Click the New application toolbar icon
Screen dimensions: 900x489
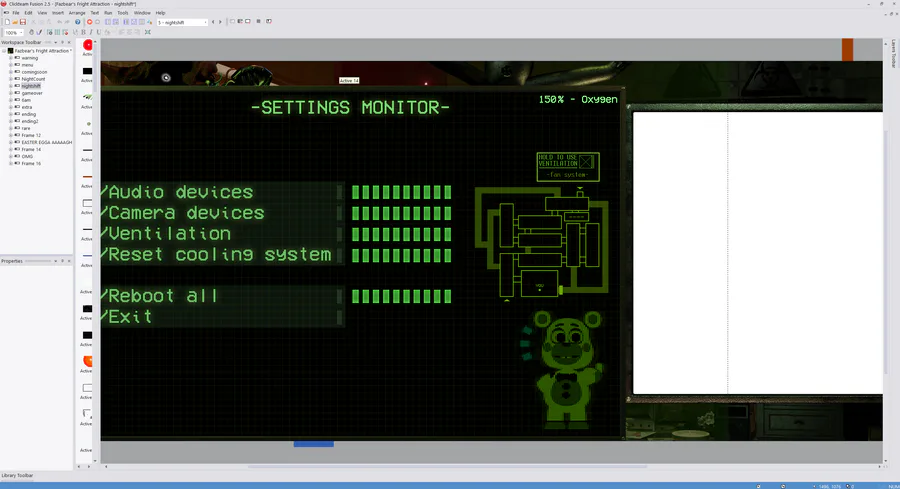pos(7,22)
